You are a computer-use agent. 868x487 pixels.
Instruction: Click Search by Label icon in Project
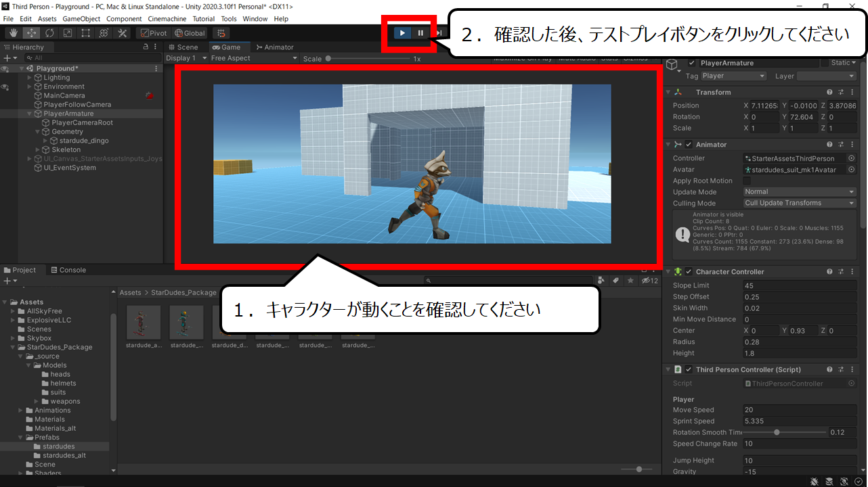click(x=616, y=280)
